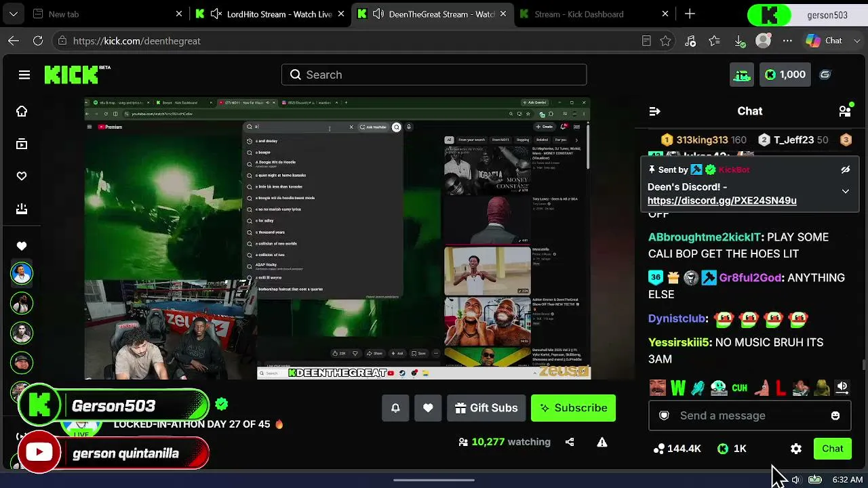
Task: Hide the pinned KickBot message
Action: click(x=846, y=170)
